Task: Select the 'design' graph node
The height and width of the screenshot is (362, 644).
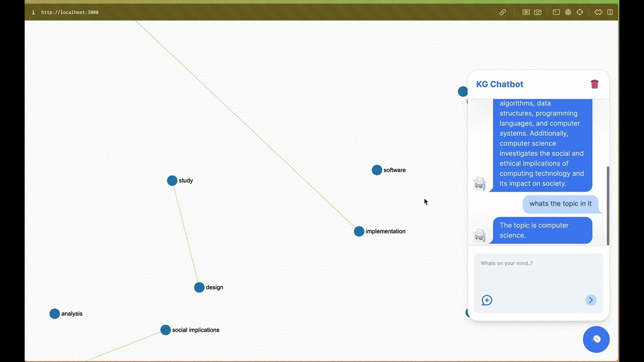Action: [x=199, y=288]
